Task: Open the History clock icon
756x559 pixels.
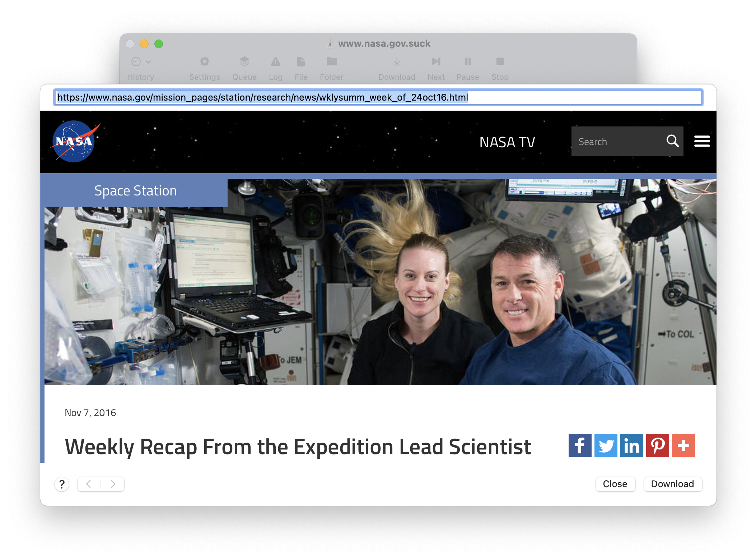Action: click(x=136, y=62)
